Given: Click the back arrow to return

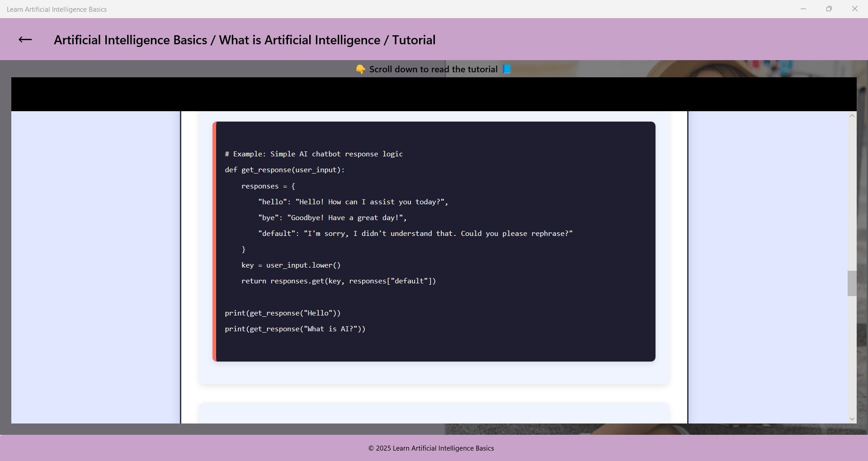Looking at the screenshot, I should (x=25, y=40).
